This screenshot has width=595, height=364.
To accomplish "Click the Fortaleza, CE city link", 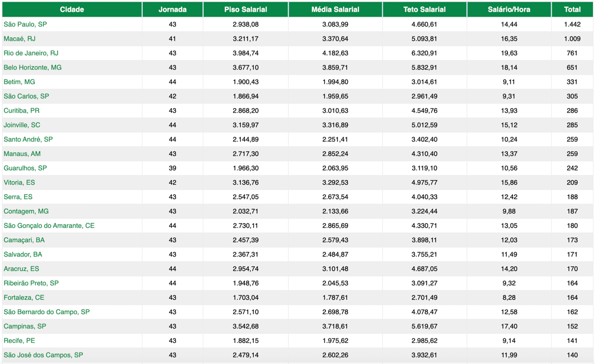I will [x=24, y=298].
